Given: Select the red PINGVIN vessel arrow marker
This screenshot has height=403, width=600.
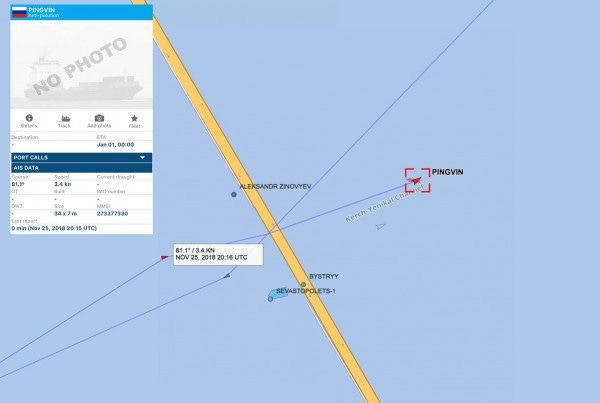Looking at the screenshot, I should click(415, 180).
